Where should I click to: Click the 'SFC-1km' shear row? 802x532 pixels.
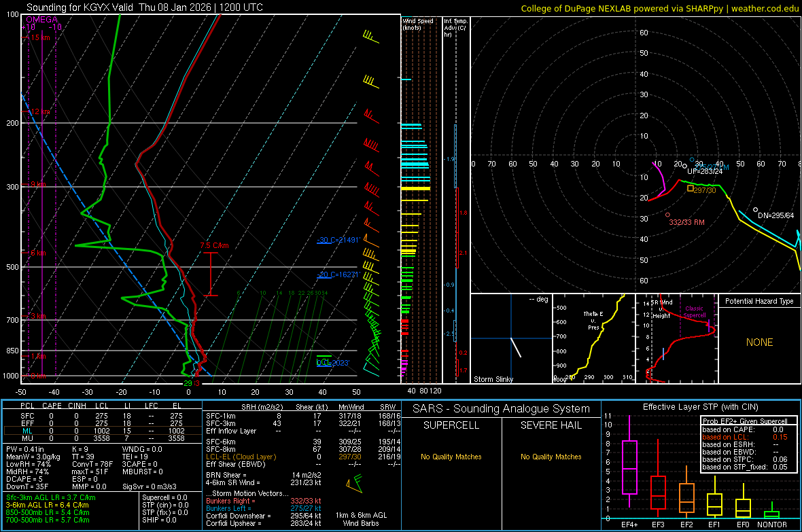click(303, 416)
